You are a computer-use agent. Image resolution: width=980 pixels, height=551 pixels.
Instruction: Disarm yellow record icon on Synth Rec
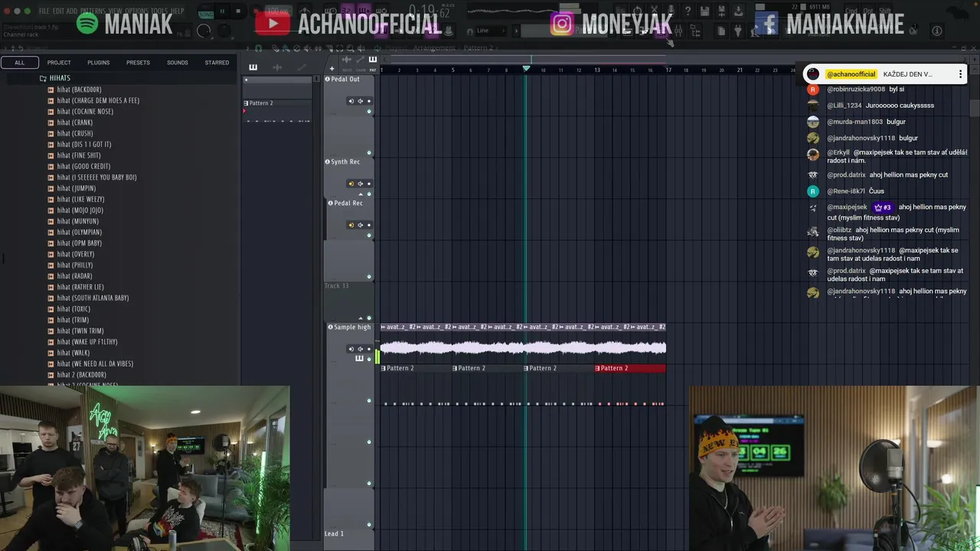point(351,184)
